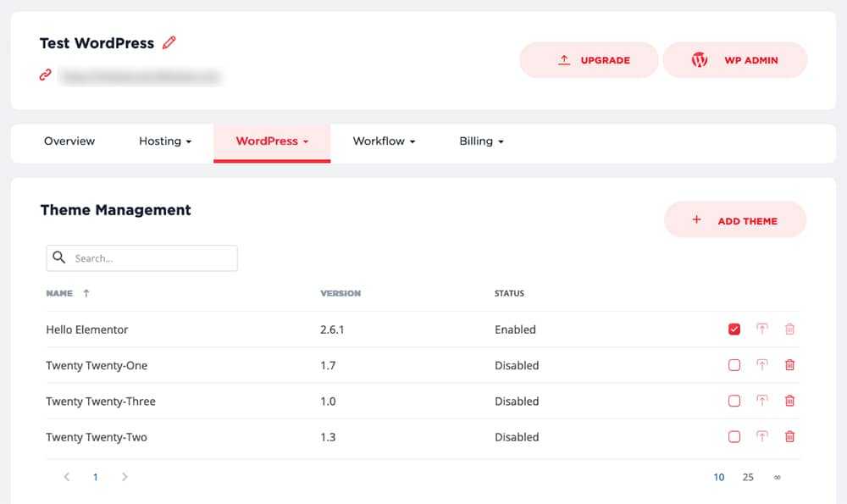The image size is (847, 504).
Task: Open the blurred site URL link
Action: click(140, 77)
